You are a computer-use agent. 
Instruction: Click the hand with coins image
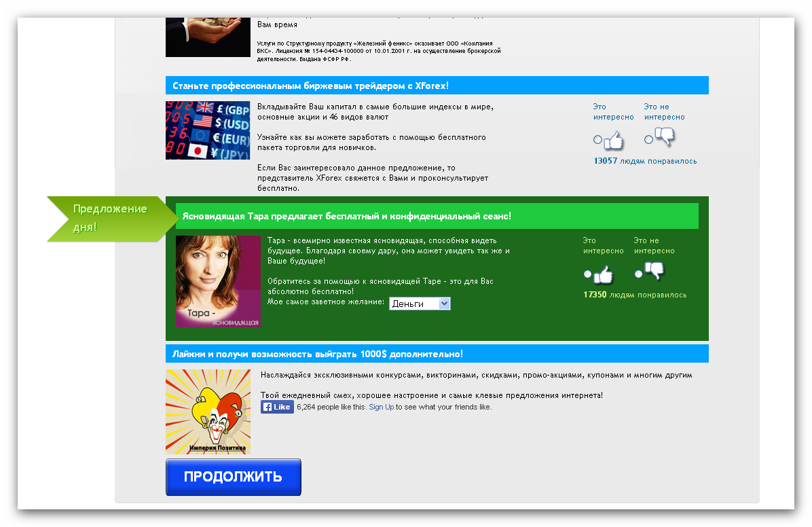[x=208, y=37]
